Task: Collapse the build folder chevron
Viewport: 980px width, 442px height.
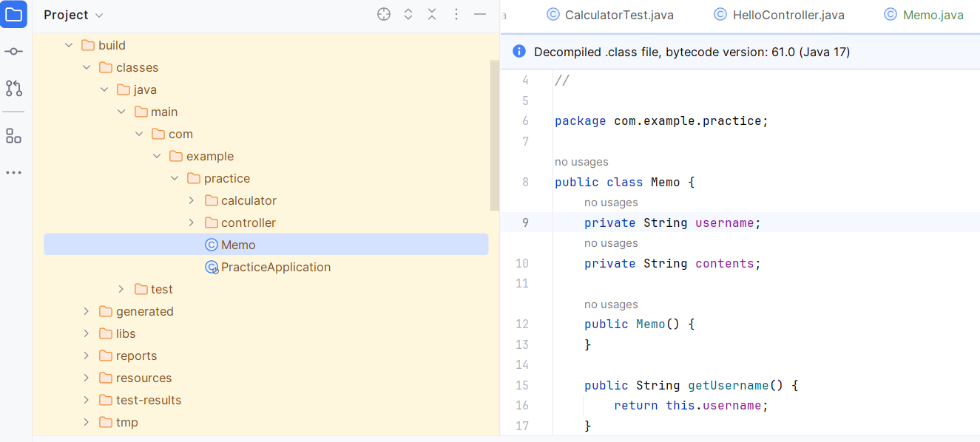Action: (69, 45)
